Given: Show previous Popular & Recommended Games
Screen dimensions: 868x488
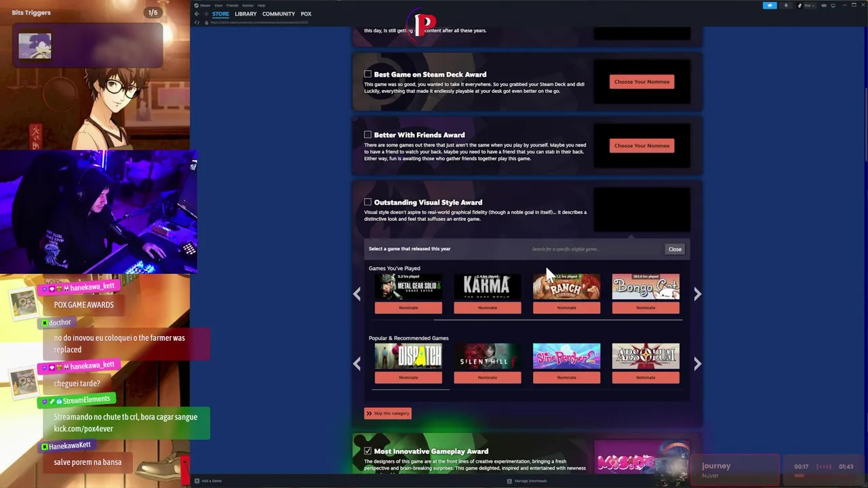Looking at the screenshot, I should (x=357, y=363).
